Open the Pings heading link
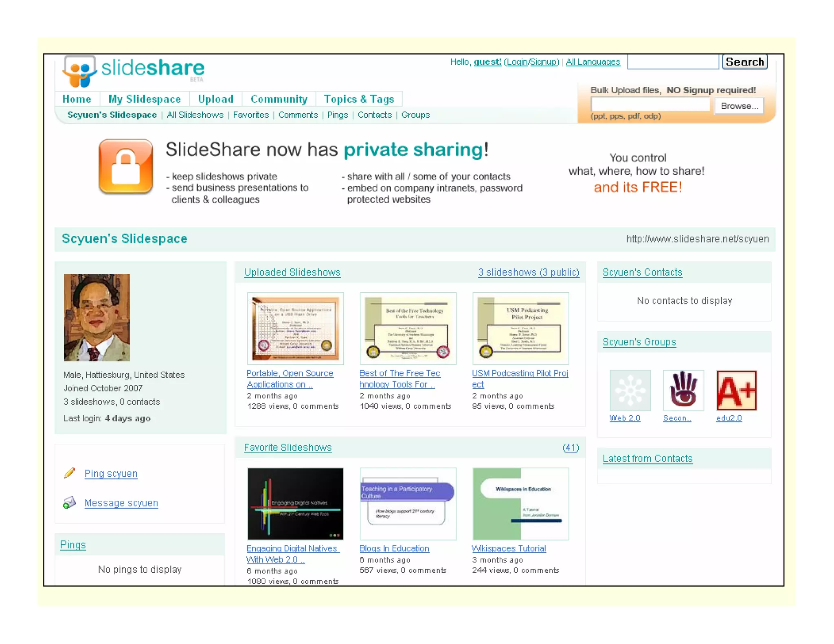 pyautogui.click(x=73, y=545)
